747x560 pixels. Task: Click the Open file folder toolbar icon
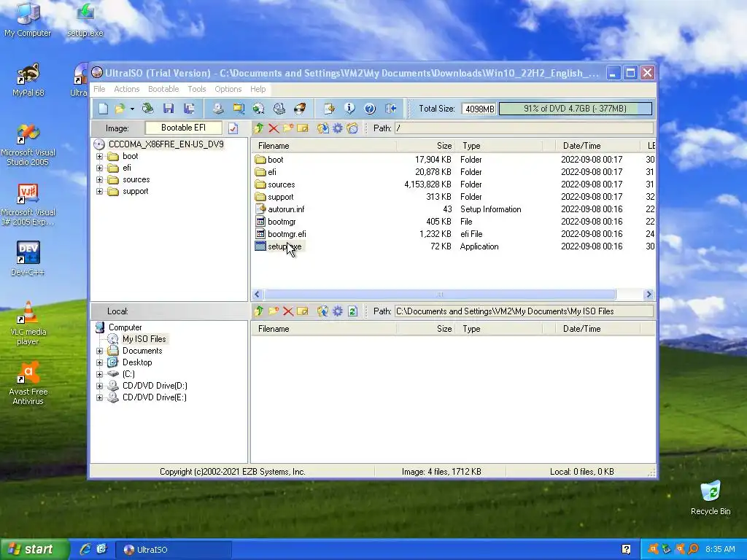120,109
